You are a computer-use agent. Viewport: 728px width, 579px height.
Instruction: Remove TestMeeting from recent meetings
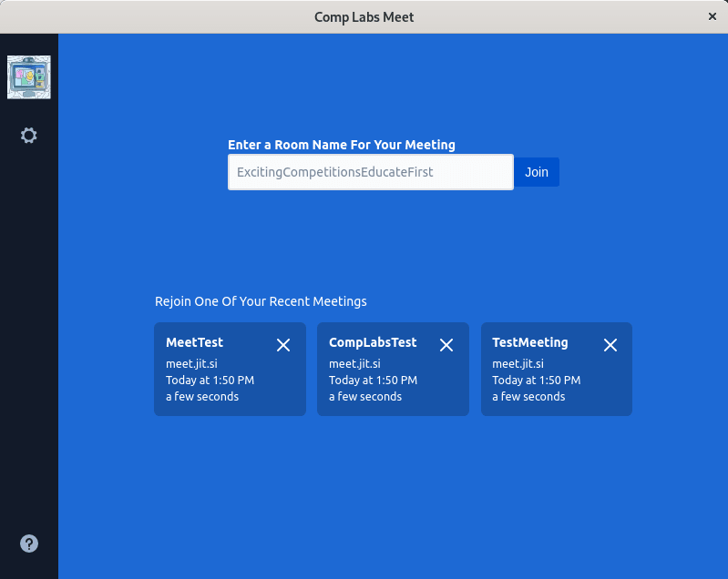click(610, 345)
